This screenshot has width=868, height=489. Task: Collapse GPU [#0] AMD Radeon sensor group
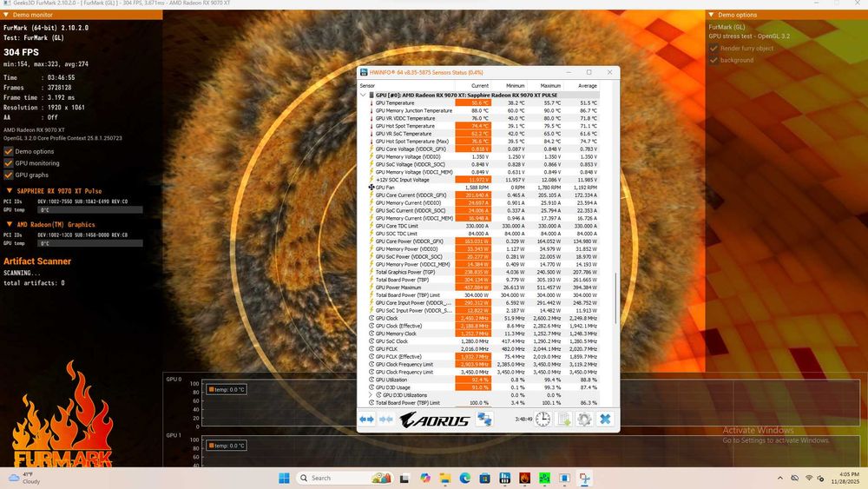[363, 95]
